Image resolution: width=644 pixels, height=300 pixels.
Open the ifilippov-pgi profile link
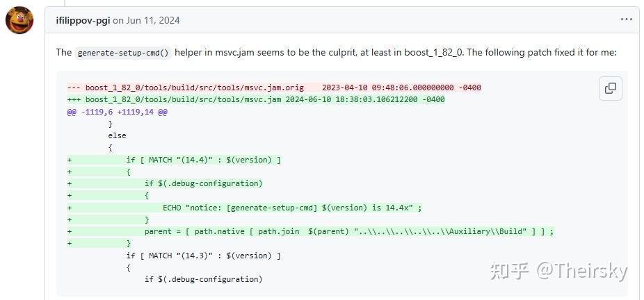click(x=83, y=20)
